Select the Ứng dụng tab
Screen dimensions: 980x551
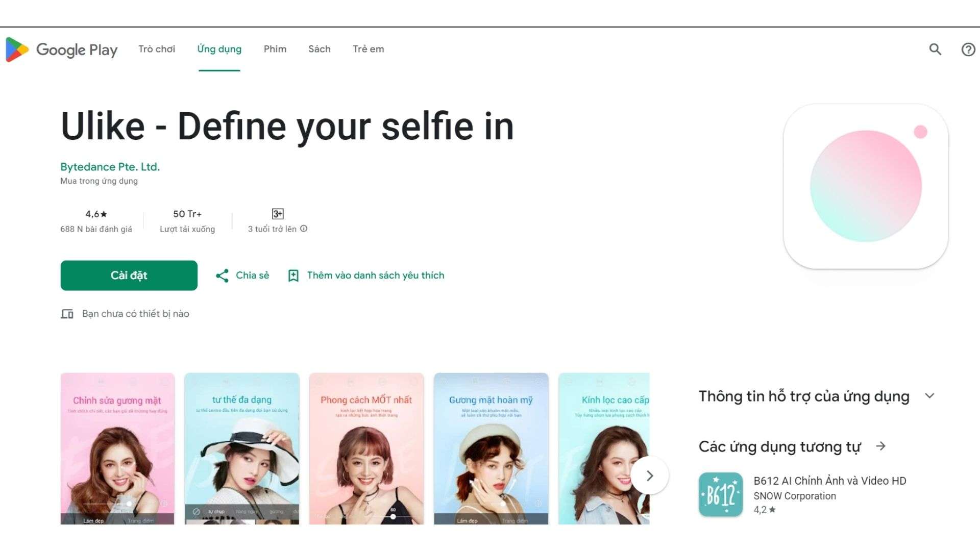click(x=219, y=49)
